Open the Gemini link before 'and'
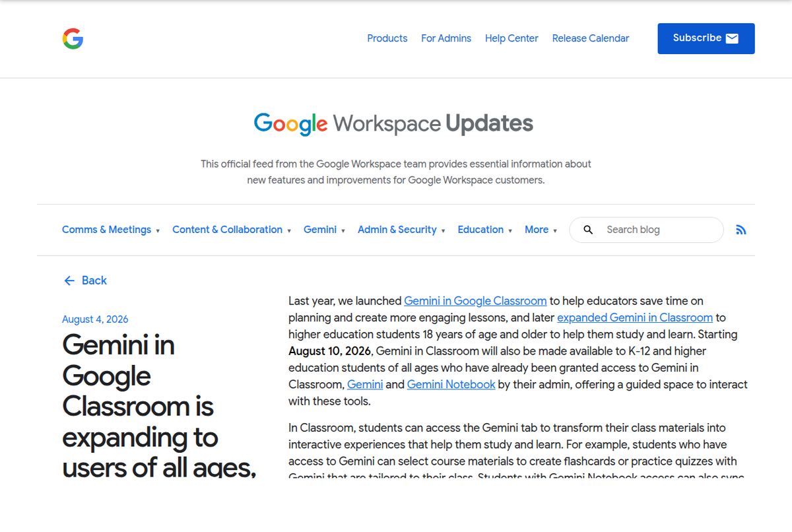The height and width of the screenshot is (532, 792). [x=365, y=384]
